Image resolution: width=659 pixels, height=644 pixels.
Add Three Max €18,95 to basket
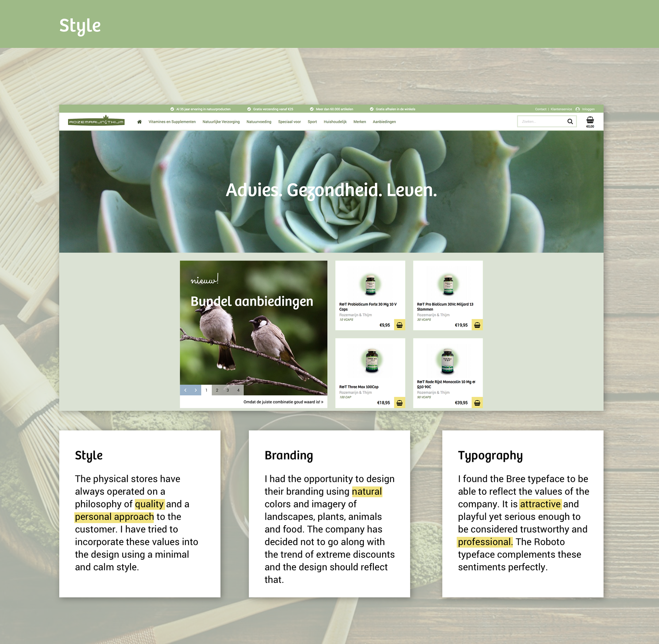399,403
